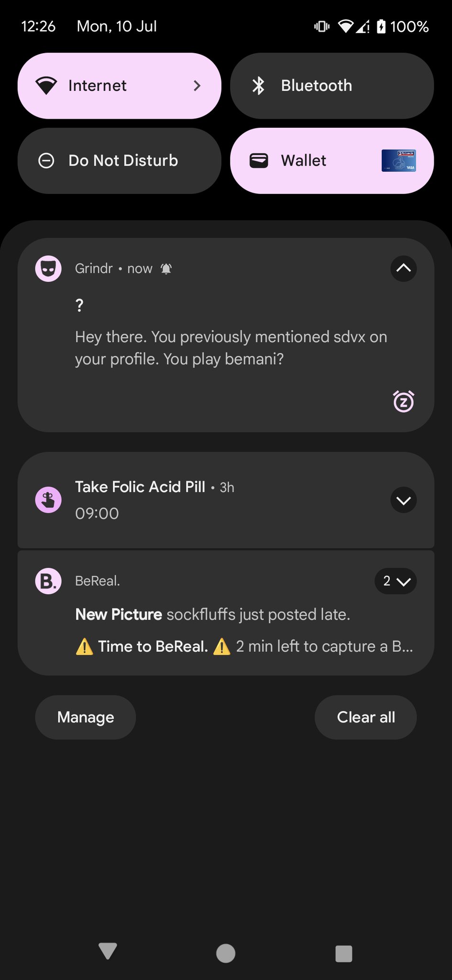
Task: Expand the Take Folic Acid Pill notification
Action: tap(403, 500)
